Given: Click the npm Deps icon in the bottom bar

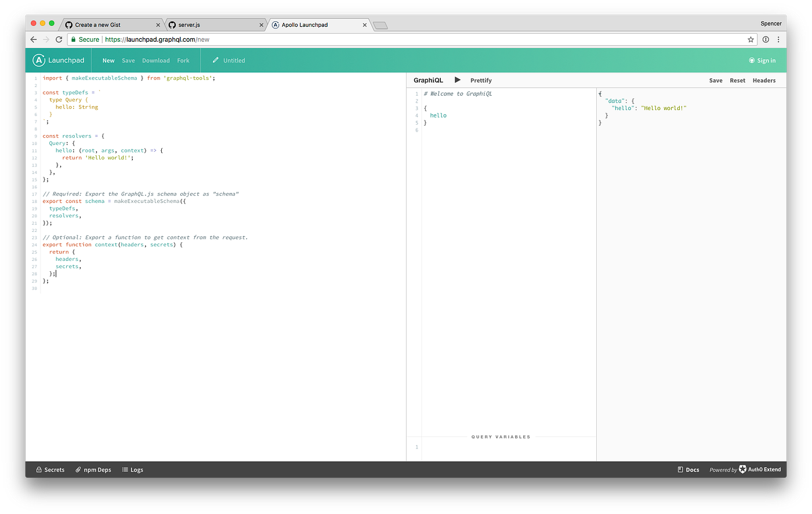Looking at the screenshot, I should point(79,469).
